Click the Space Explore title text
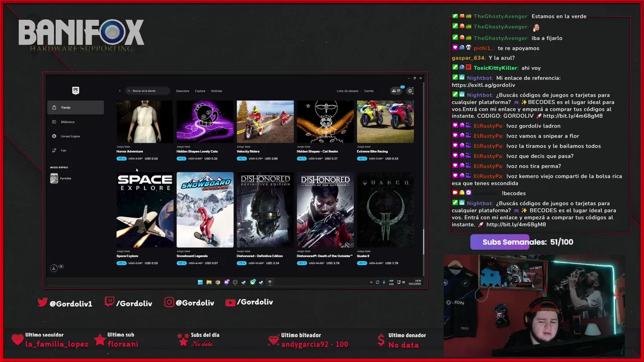The height and width of the screenshot is (362, 644). pos(127,256)
